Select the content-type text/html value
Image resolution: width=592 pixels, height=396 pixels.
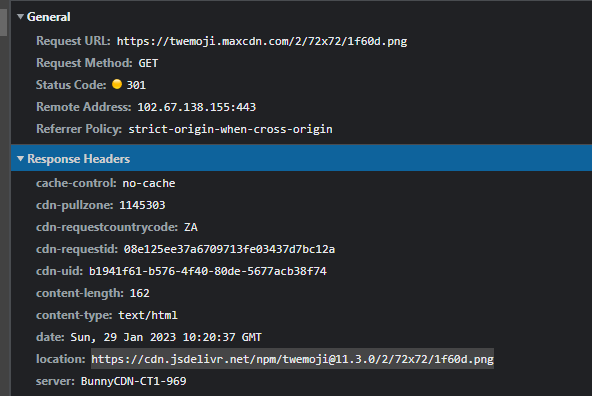[x=148, y=315]
